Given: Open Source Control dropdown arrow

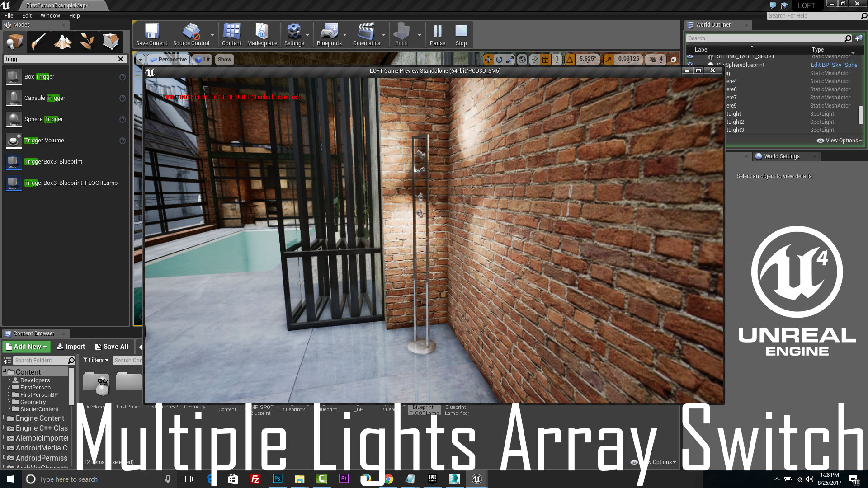Looking at the screenshot, I should (x=212, y=35).
